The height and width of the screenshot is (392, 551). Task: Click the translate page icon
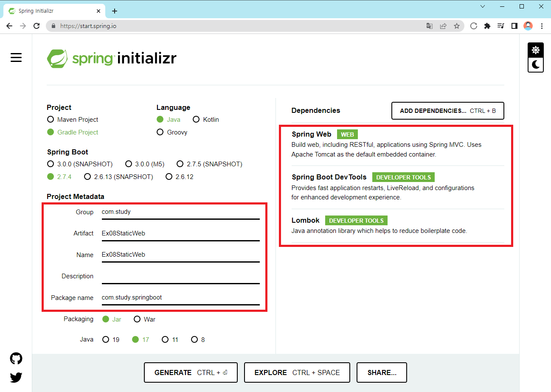[x=430, y=26]
